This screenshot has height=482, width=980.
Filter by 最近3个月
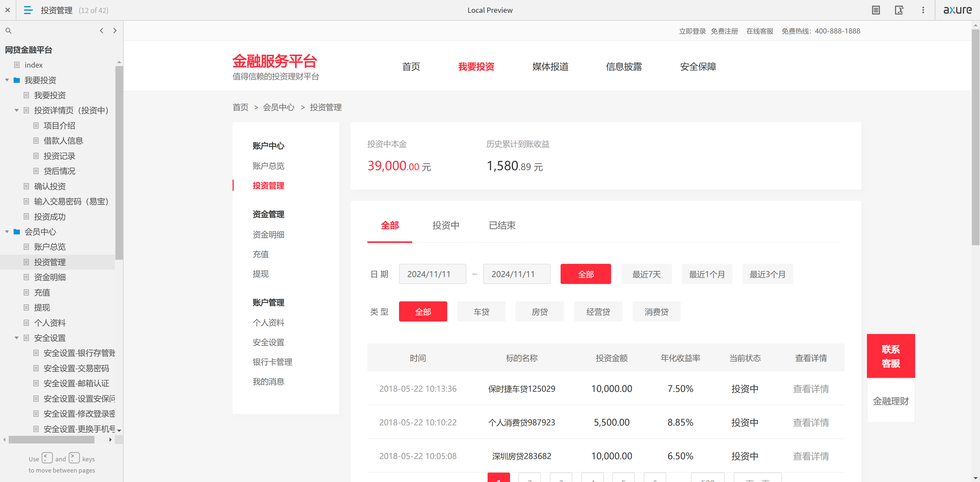point(768,274)
